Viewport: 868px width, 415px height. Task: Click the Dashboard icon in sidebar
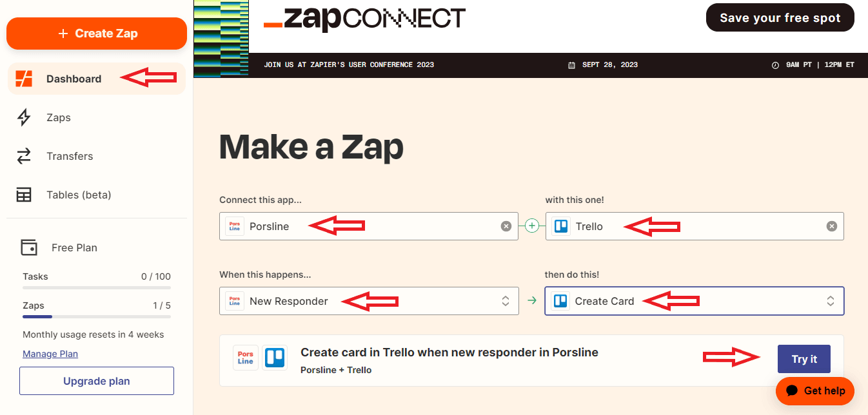24,79
